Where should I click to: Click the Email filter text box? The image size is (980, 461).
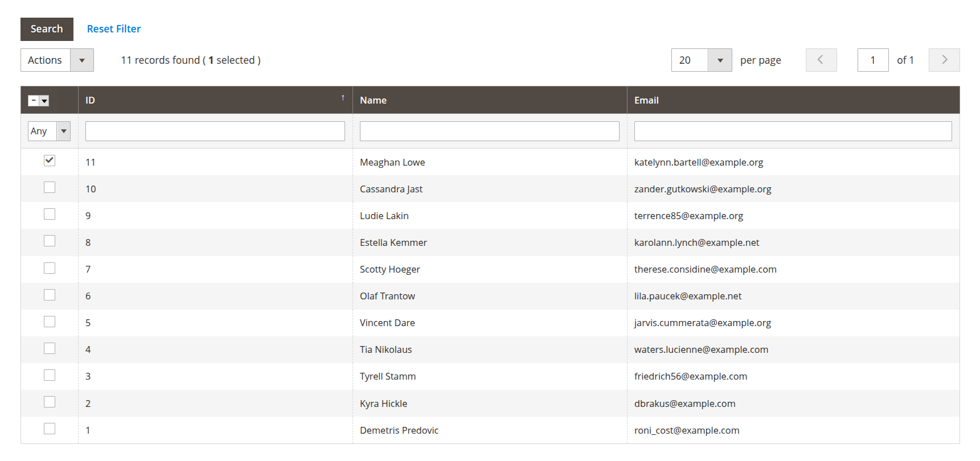tap(792, 131)
